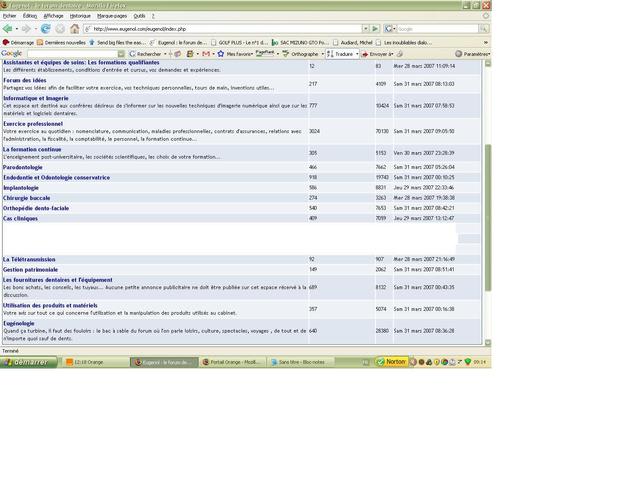Click the Google toolbar search input field
Viewport: 640px width, 481px height.
click(x=72, y=54)
